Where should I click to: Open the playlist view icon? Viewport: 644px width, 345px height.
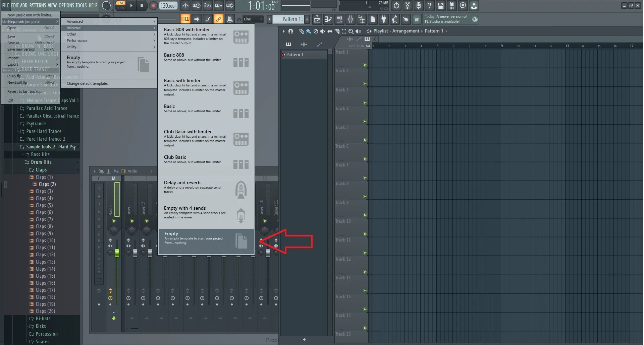(x=317, y=19)
